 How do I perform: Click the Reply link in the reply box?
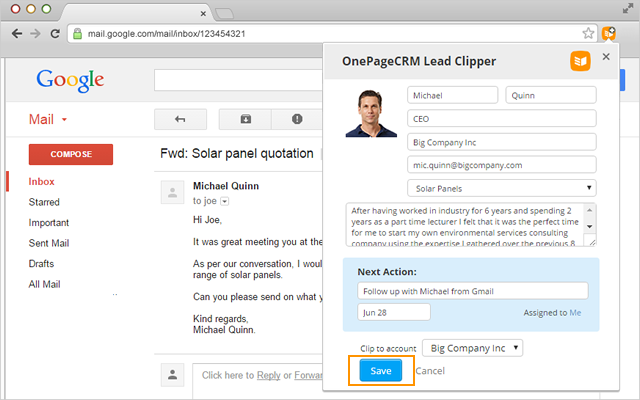[269, 375]
